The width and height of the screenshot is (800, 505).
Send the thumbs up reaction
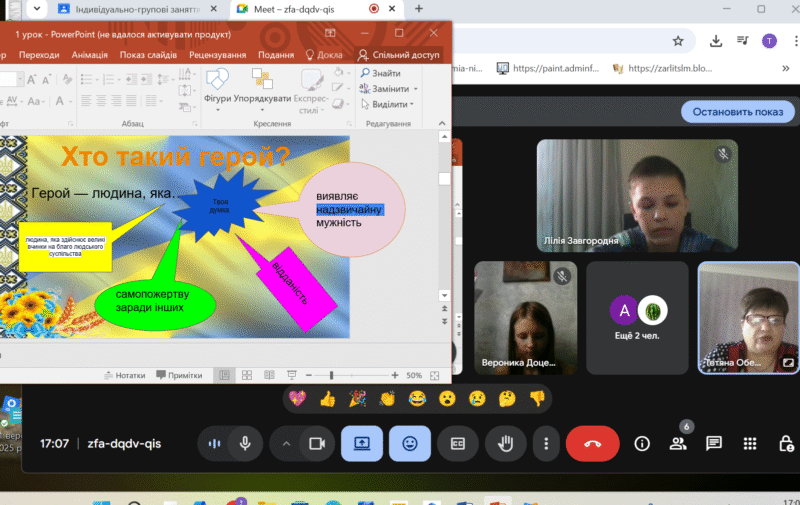(x=326, y=399)
